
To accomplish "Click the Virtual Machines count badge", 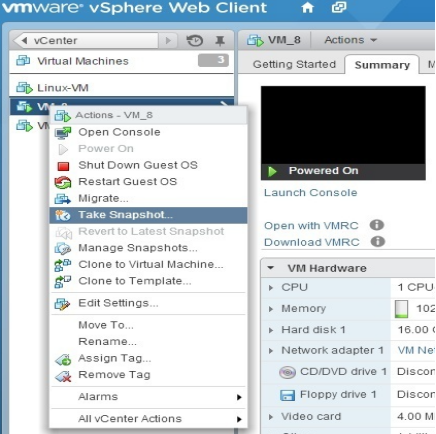I will (x=213, y=60).
